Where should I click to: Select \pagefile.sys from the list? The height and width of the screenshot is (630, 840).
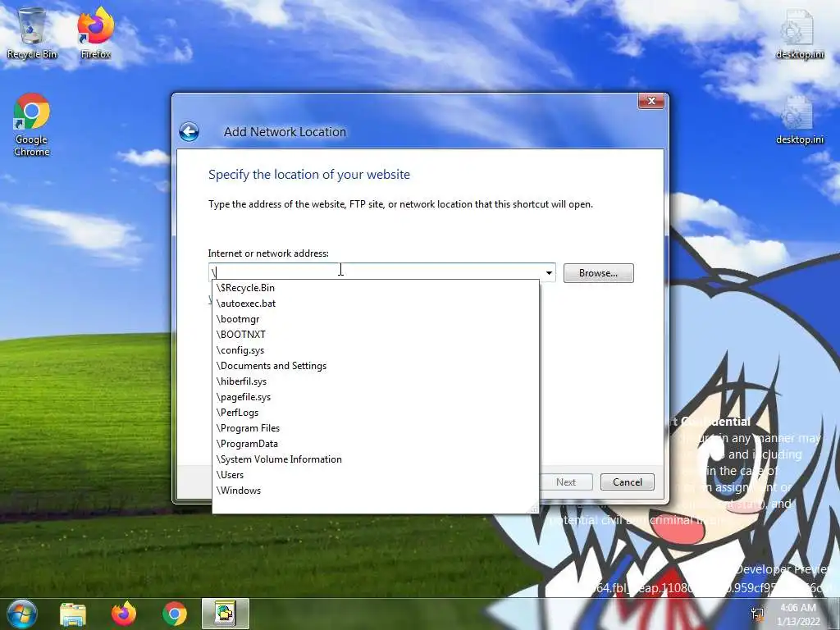tap(376, 396)
